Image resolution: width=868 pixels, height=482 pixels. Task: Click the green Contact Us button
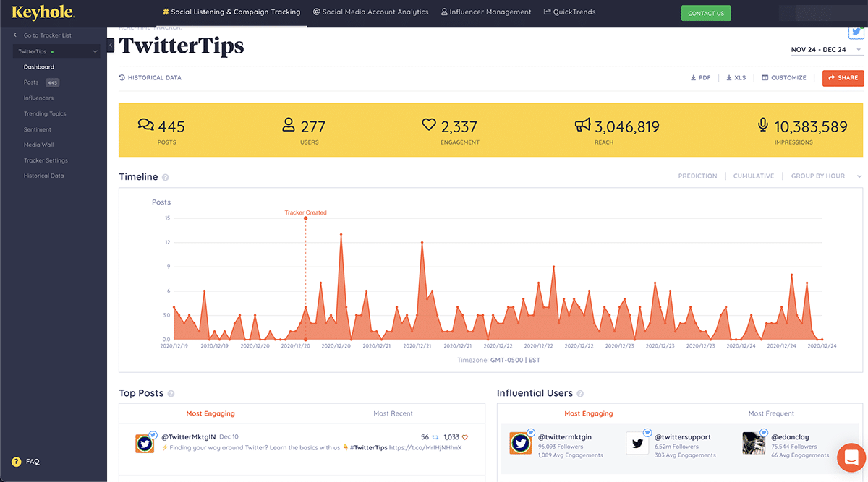point(705,13)
